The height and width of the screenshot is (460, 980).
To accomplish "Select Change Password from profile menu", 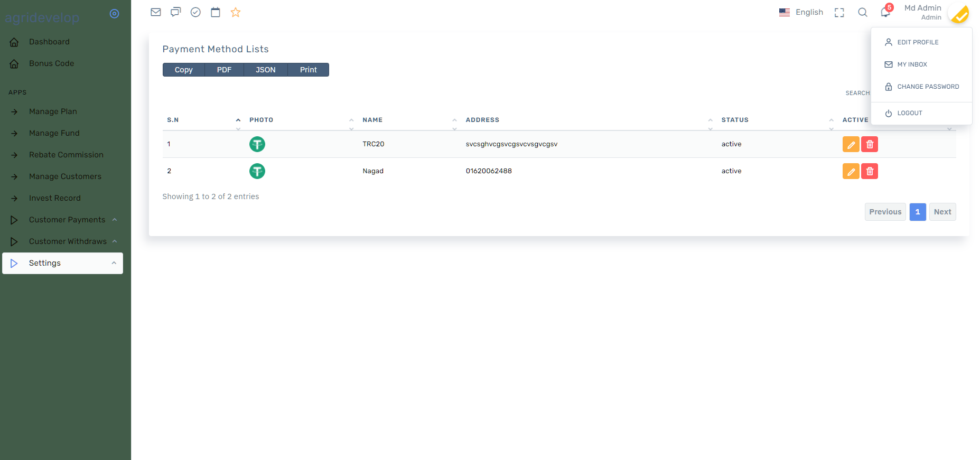I will point(928,87).
